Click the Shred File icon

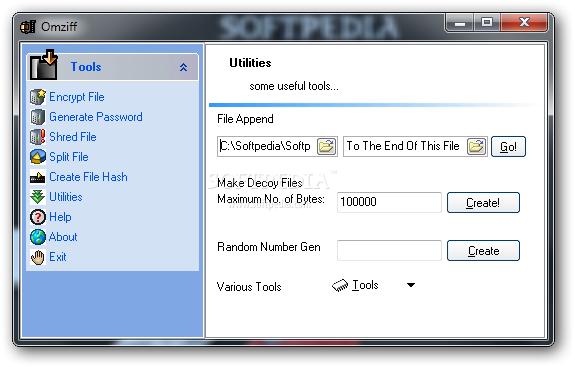[x=38, y=137]
